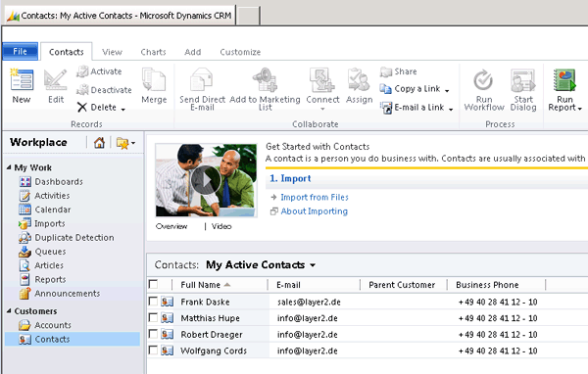Image resolution: width=588 pixels, height=374 pixels.
Task: Check the Frank Daske row checkbox
Action: (x=153, y=301)
